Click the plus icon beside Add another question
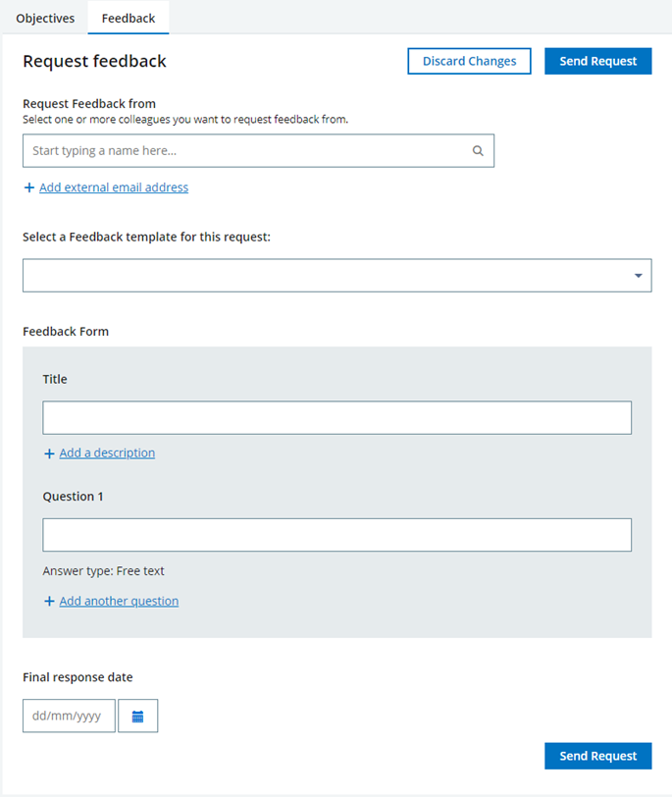Screen dimensions: 672x797 pyautogui.click(x=49, y=602)
